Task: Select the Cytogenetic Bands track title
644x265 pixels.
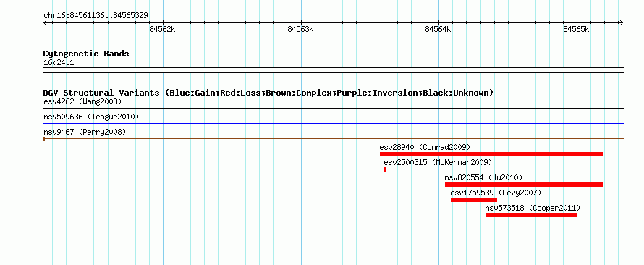Action: (x=86, y=54)
